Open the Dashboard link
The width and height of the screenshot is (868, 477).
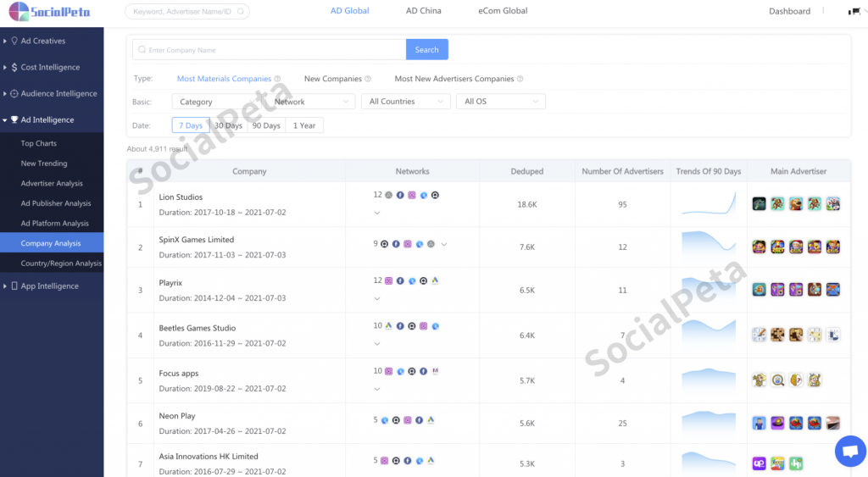pos(789,11)
